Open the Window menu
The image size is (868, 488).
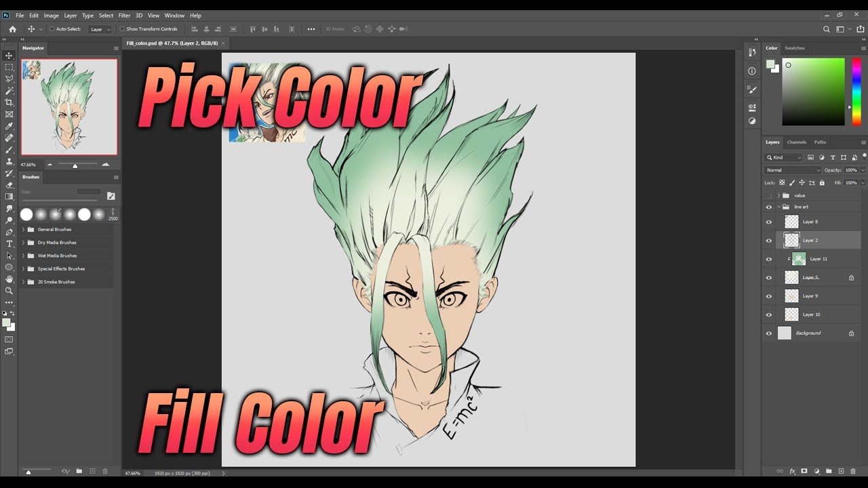click(174, 16)
